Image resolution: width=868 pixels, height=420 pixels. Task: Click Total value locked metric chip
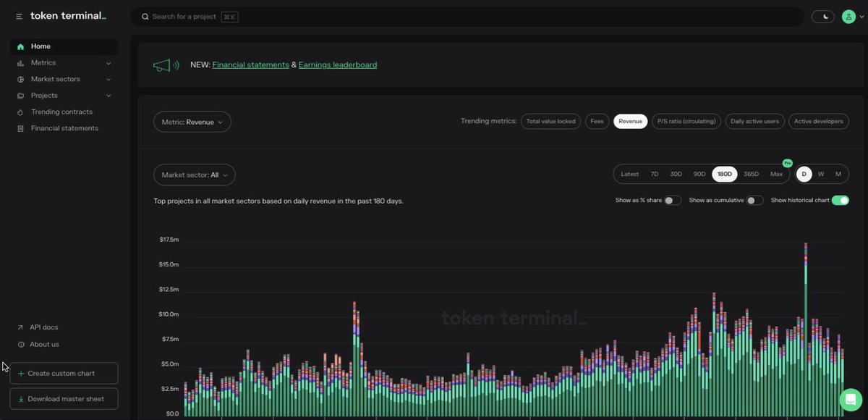pyautogui.click(x=551, y=122)
